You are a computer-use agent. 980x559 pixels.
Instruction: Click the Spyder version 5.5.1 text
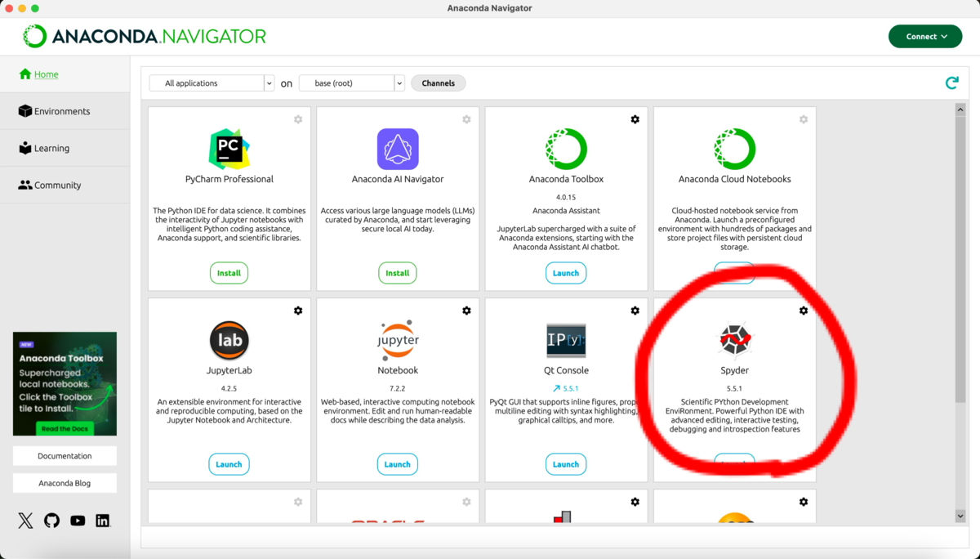(734, 388)
